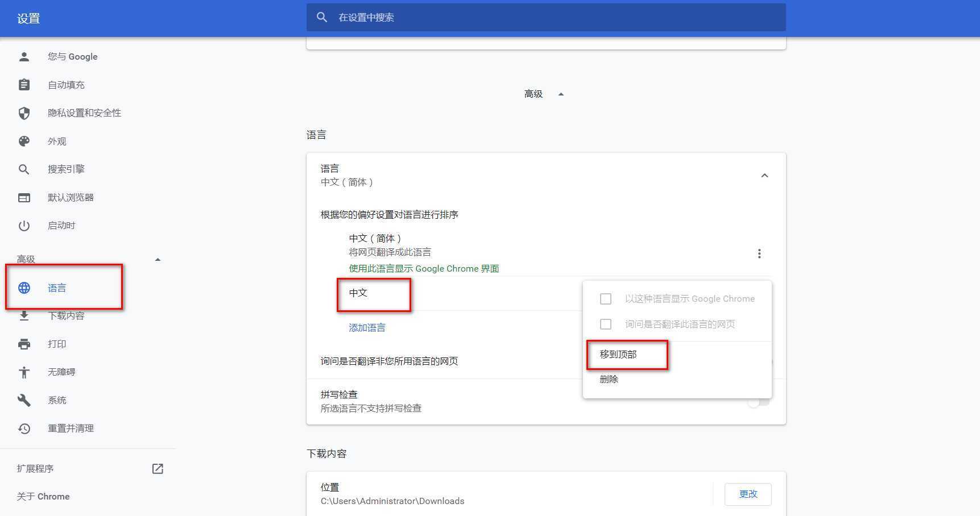This screenshot has width=980, height=516.
Task: Click the browser window icon for 默认浏览器
Action: pyautogui.click(x=24, y=198)
